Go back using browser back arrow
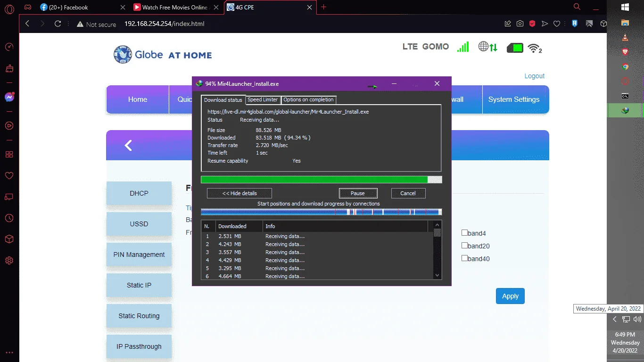This screenshot has height=362, width=644. [x=27, y=24]
